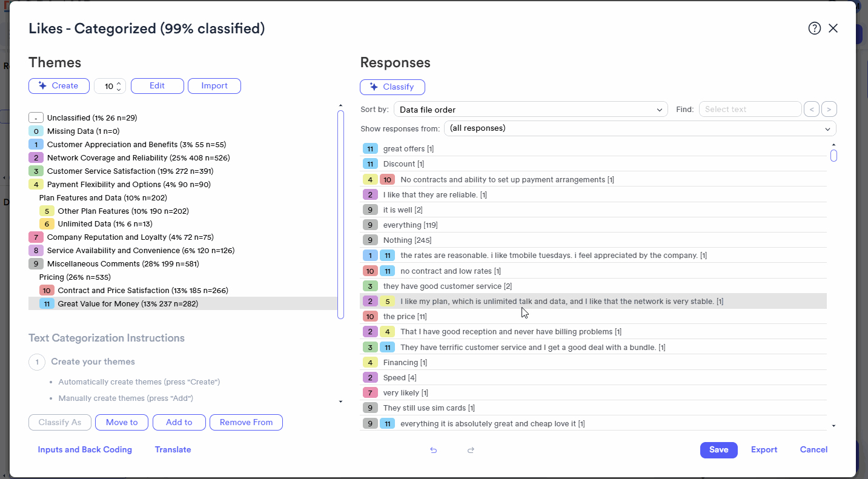Click the Classify sparkle button
This screenshot has width=868, height=479.
coord(393,87)
